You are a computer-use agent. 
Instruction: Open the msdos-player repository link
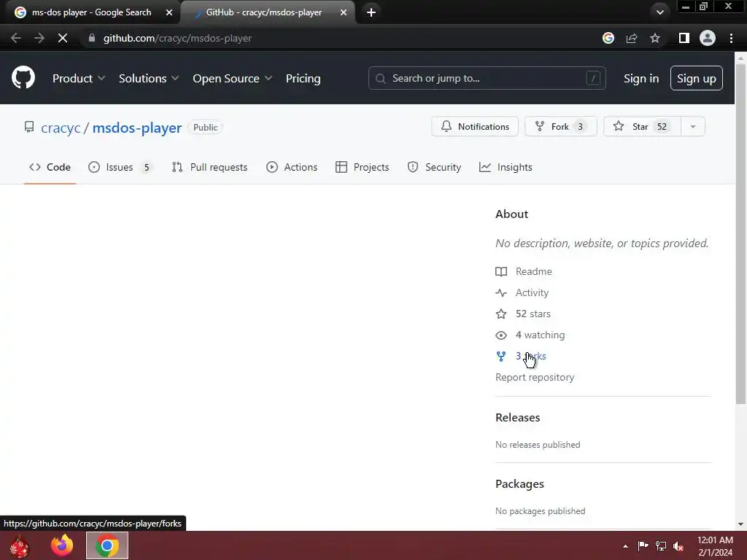pos(136,128)
